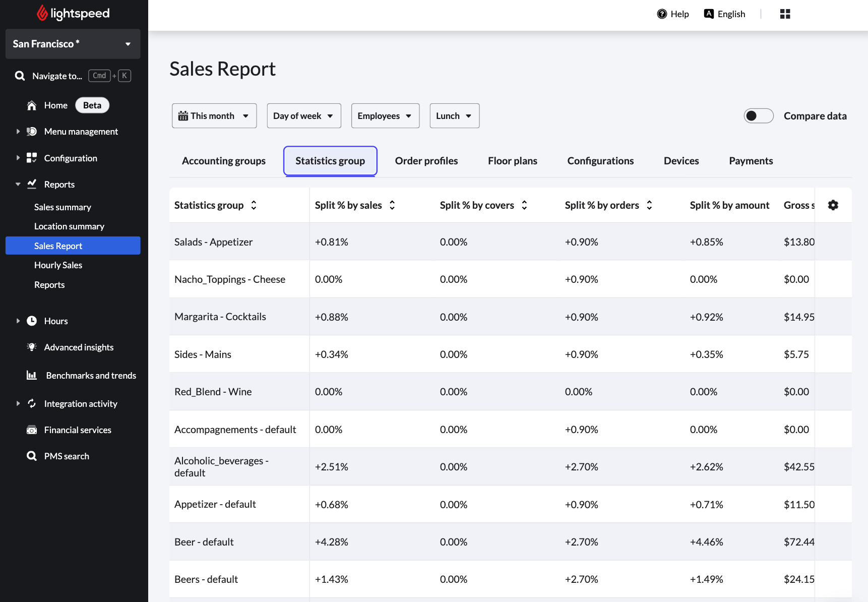Open the Lunch filter dropdown
Viewport: 868px width, 602px height.
454,116
